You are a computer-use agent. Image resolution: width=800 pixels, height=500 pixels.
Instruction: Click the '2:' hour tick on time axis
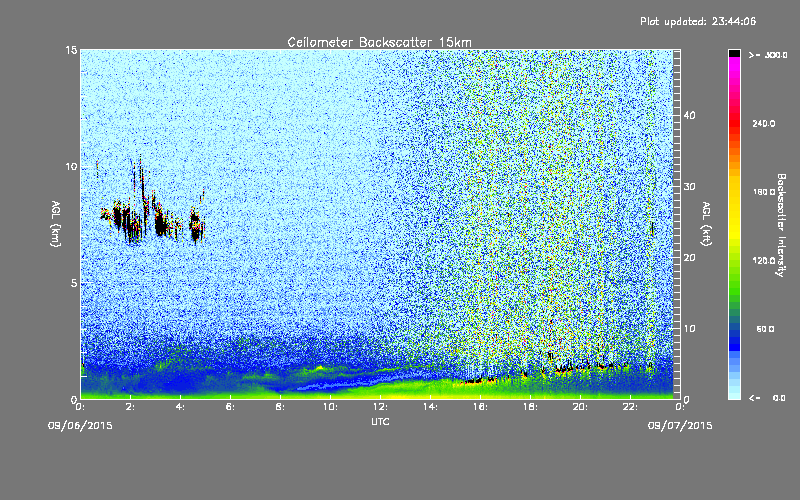coord(131,407)
